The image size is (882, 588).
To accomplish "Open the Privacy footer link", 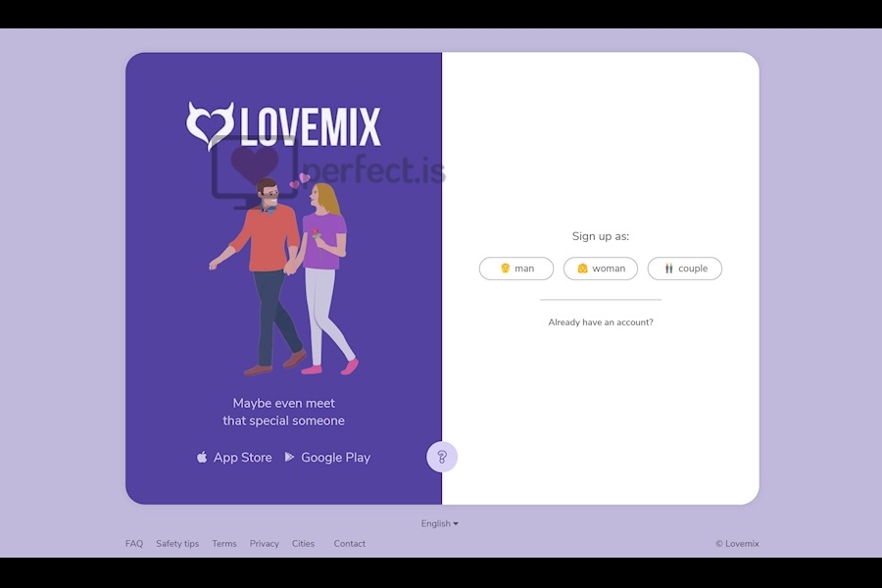I will coord(264,544).
